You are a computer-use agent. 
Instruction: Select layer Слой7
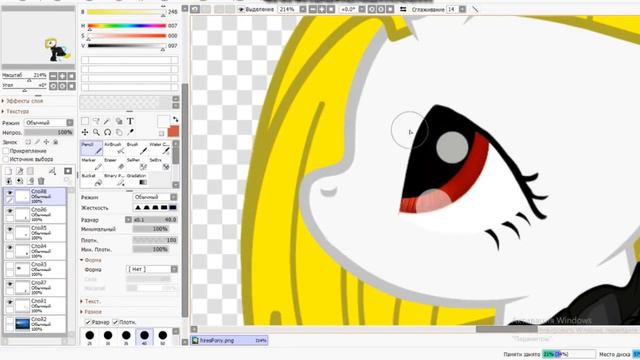coord(35,287)
